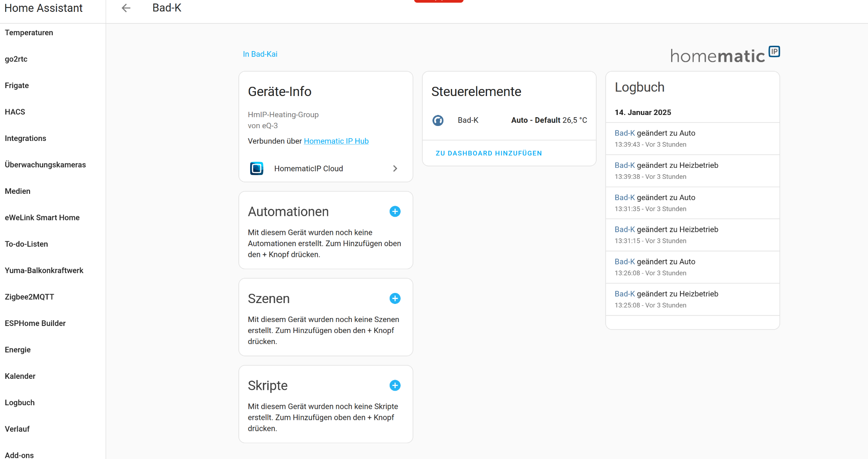Click the Bad-K thermostat entity icon
Screen dimensions: 868x459
tap(438, 120)
